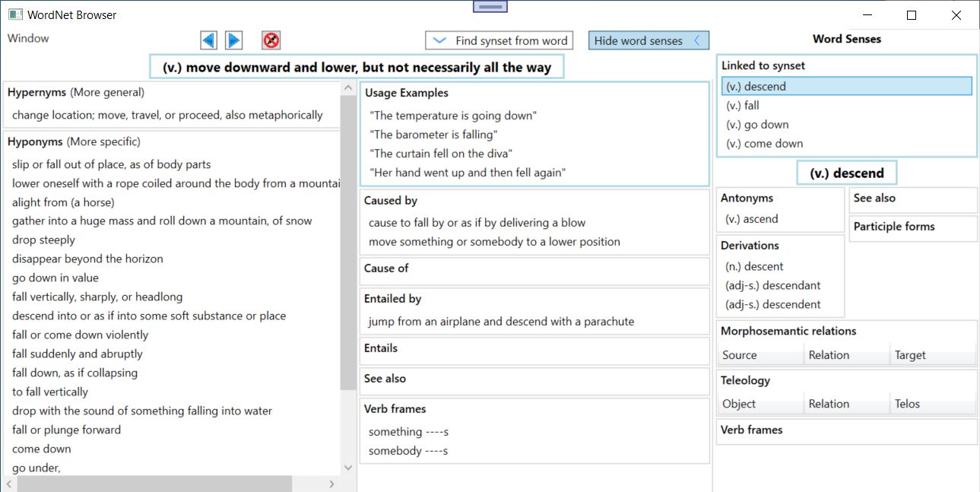Click the hyponyms list scroll down arrow
This screenshot has width=980, height=492.
tap(348, 468)
